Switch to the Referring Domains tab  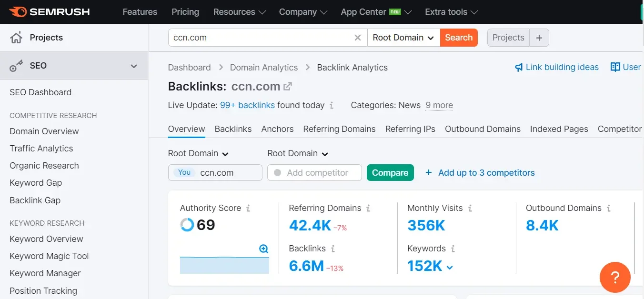(339, 129)
